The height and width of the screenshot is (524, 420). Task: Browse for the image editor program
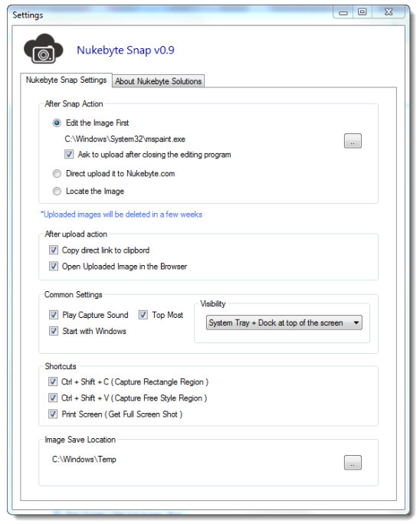[x=353, y=141]
